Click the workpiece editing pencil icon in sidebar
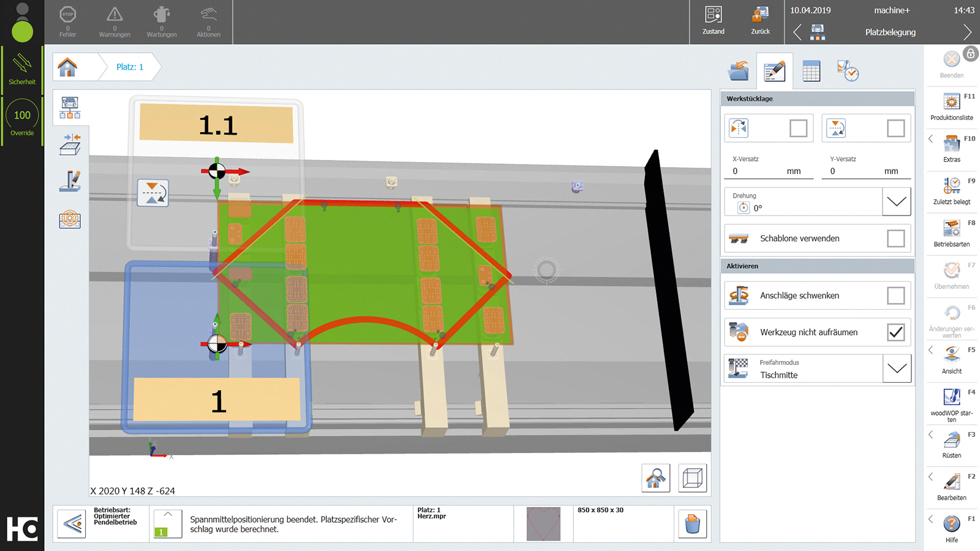The image size is (980, 551). point(69,182)
